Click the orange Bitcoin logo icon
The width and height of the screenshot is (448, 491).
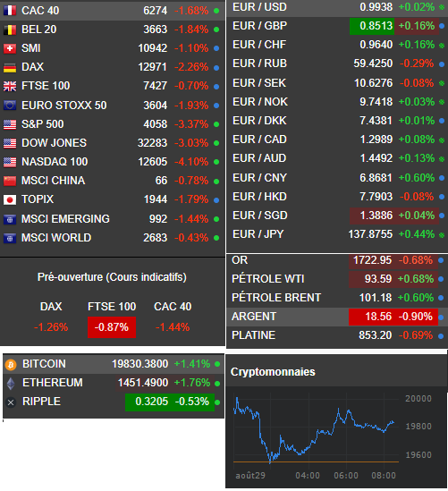[x=11, y=365]
